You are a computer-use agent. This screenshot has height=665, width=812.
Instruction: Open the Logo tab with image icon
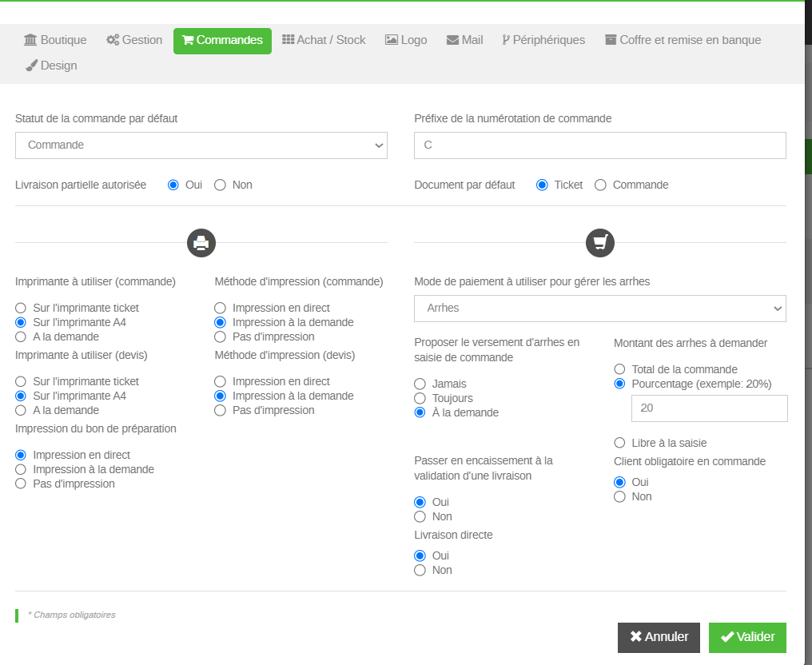tap(406, 40)
